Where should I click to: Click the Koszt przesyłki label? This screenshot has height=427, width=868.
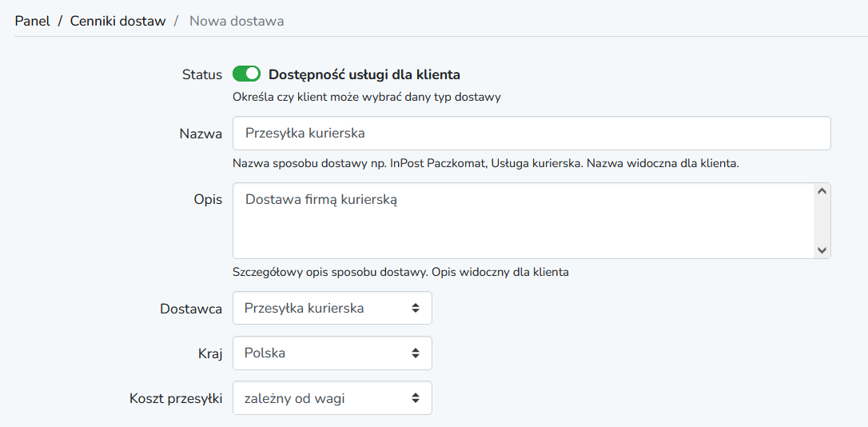176,398
